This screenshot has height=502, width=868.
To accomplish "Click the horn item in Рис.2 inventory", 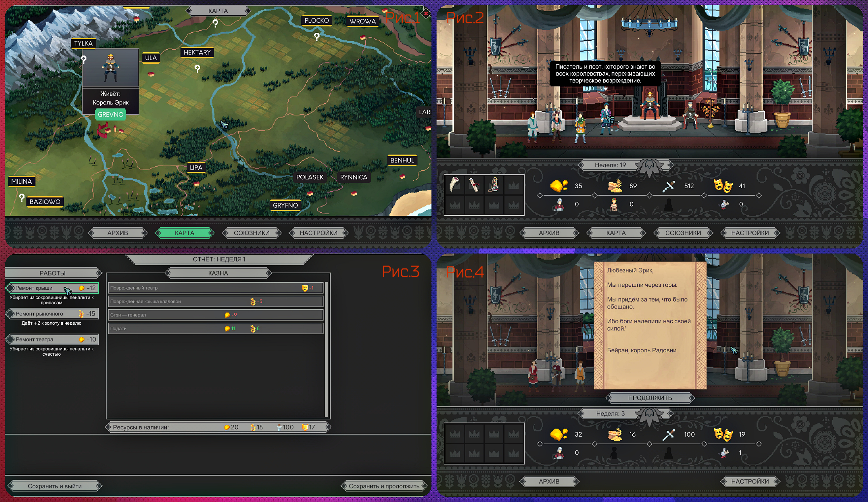I will [x=454, y=185].
